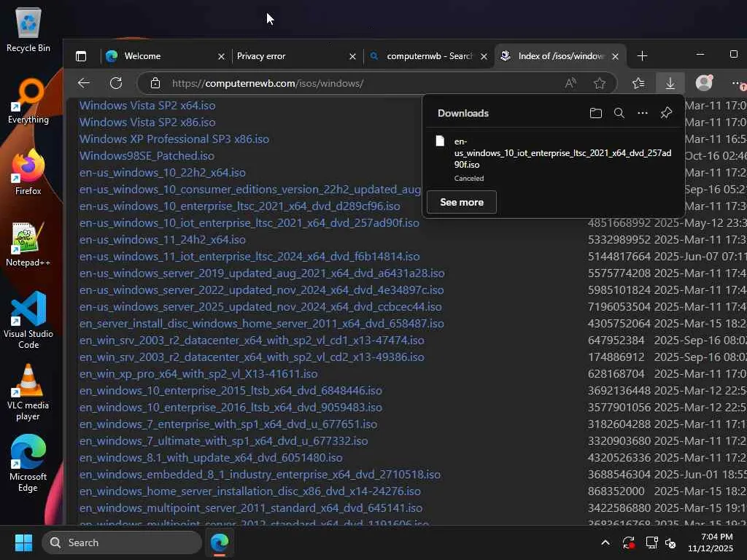Open the Windows Start menu
Screen dimensions: 747x560
tap(23, 542)
